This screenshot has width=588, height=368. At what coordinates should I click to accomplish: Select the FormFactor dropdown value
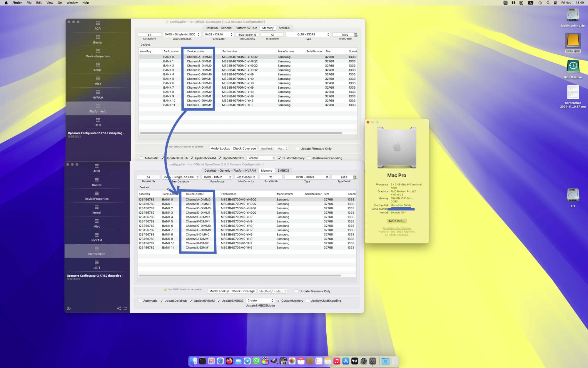point(218,34)
